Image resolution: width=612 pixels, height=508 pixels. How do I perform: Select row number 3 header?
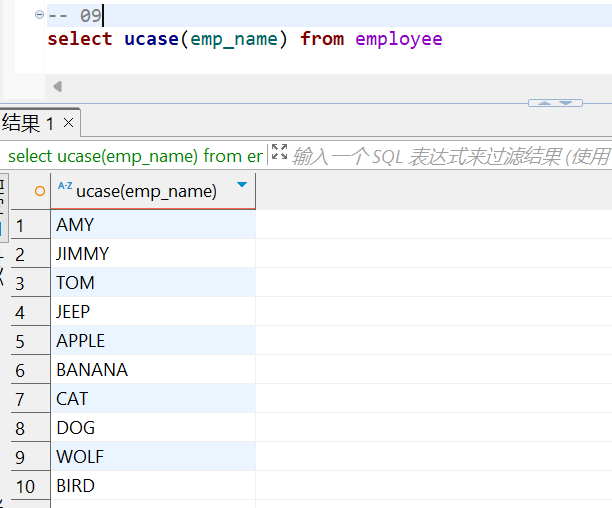pyautogui.click(x=20, y=283)
